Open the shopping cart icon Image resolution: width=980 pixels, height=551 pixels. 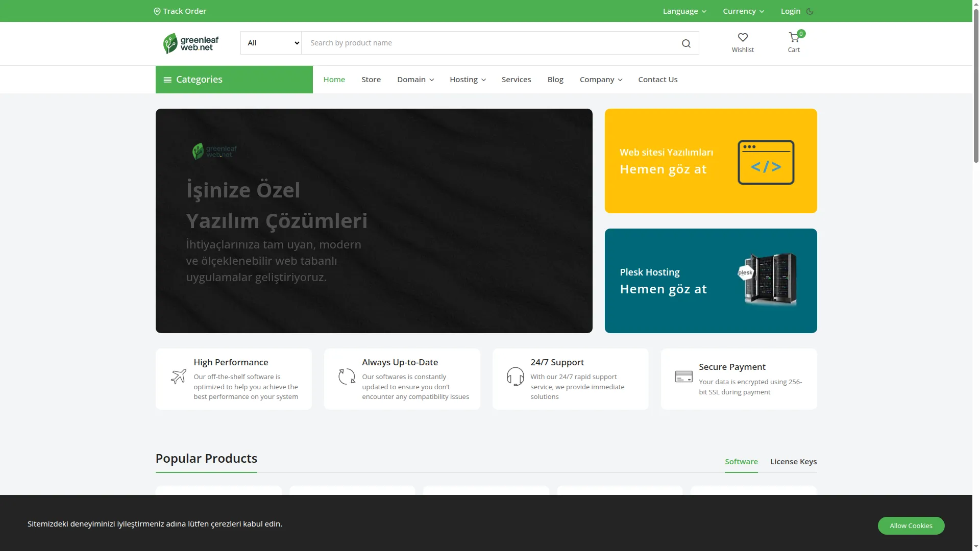pos(794,37)
